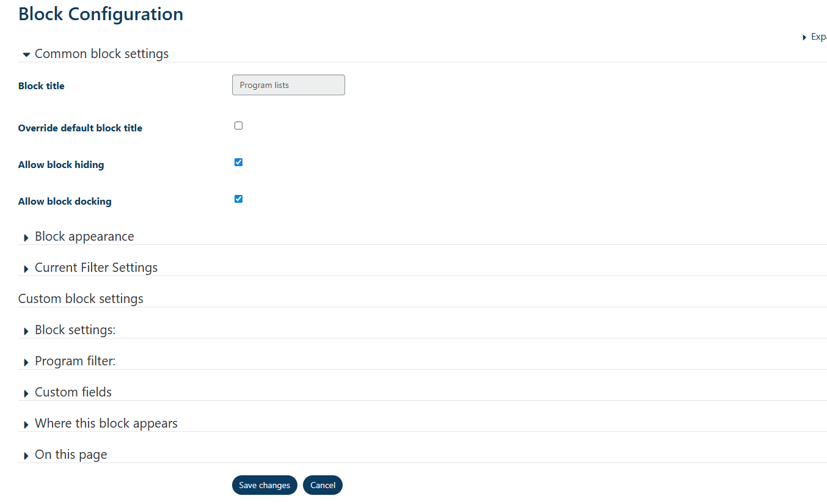The width and height of the screenshot is (827, 504).
Task: Enable Override default block title
Action: click(x=238, y=125)
